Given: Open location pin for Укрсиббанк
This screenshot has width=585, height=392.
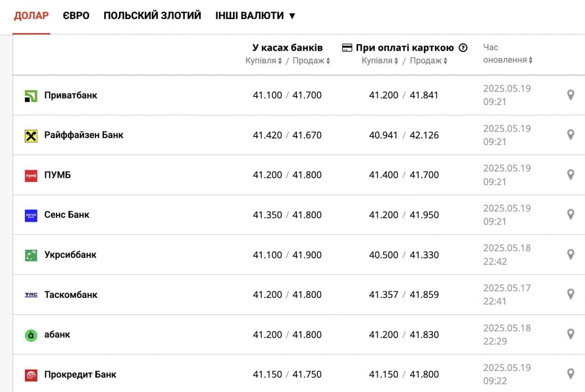Looking at the screenshot, I should [x=570, y=255].
